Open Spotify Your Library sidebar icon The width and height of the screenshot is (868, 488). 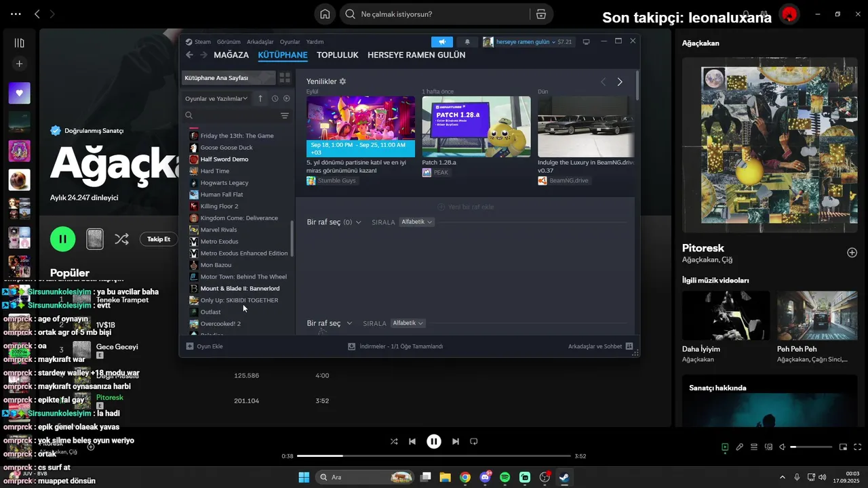pos(19,43)
